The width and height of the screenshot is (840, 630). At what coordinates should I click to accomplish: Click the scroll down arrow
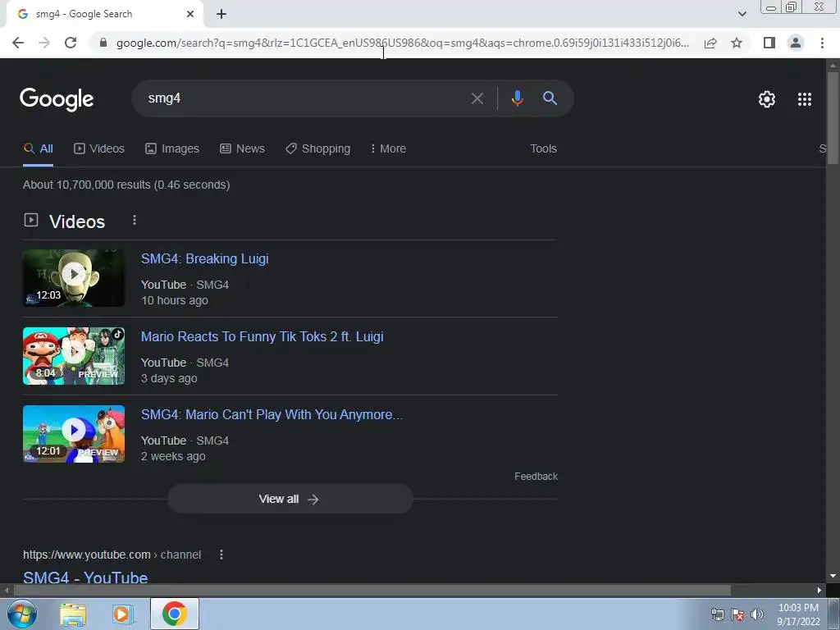(x=833, y=576)
